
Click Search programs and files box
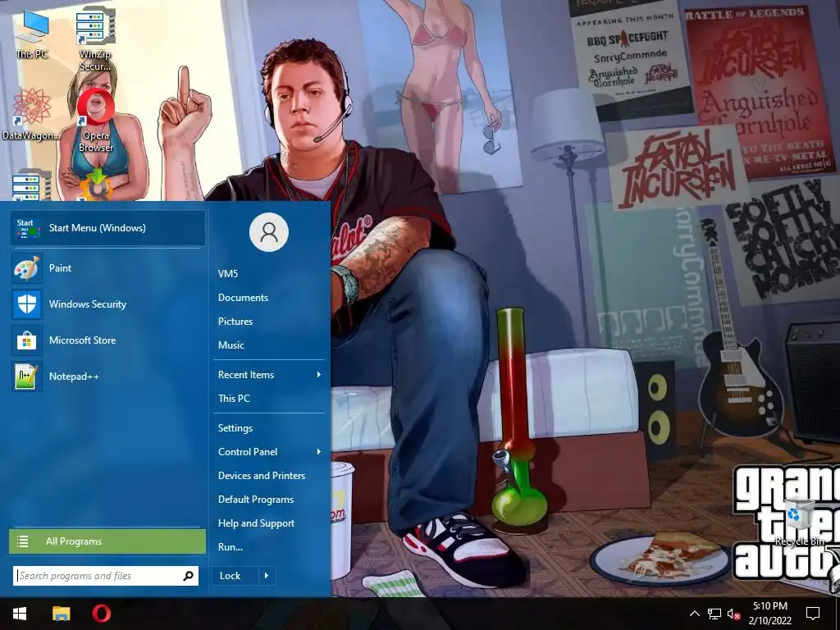(106, 576)
